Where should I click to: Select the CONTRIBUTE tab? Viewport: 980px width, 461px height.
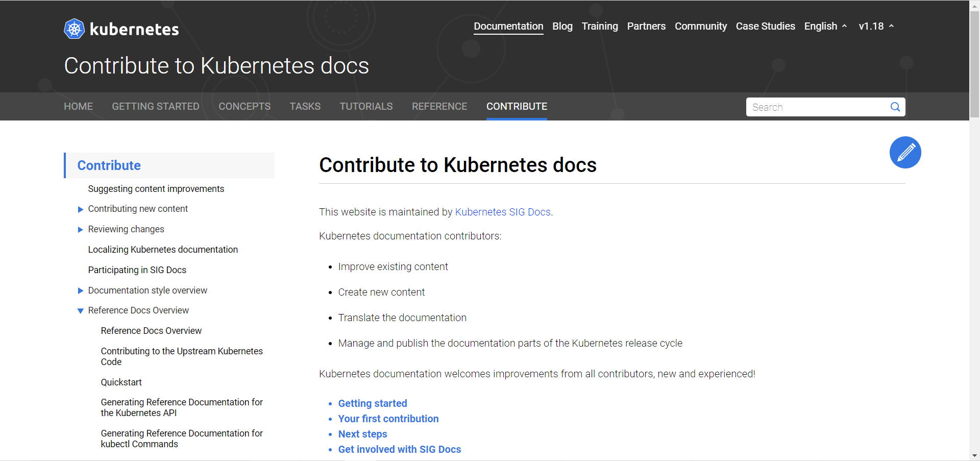(x=517, y=106)
